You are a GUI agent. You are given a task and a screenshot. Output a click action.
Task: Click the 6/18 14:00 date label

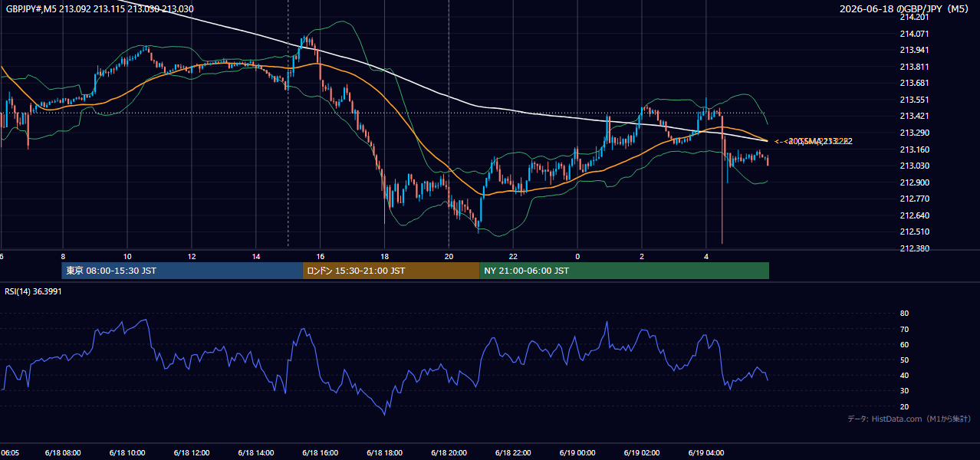[256, 452]
